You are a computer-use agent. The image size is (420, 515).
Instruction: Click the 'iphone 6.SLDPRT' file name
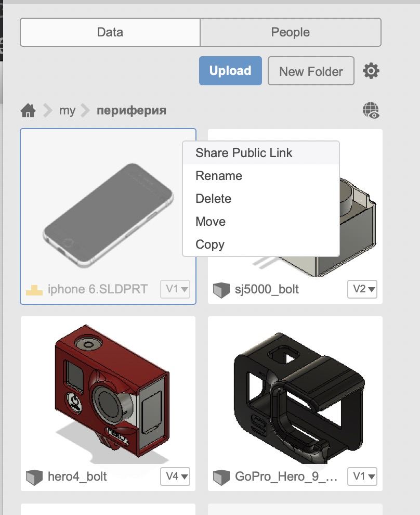point(97,289)
